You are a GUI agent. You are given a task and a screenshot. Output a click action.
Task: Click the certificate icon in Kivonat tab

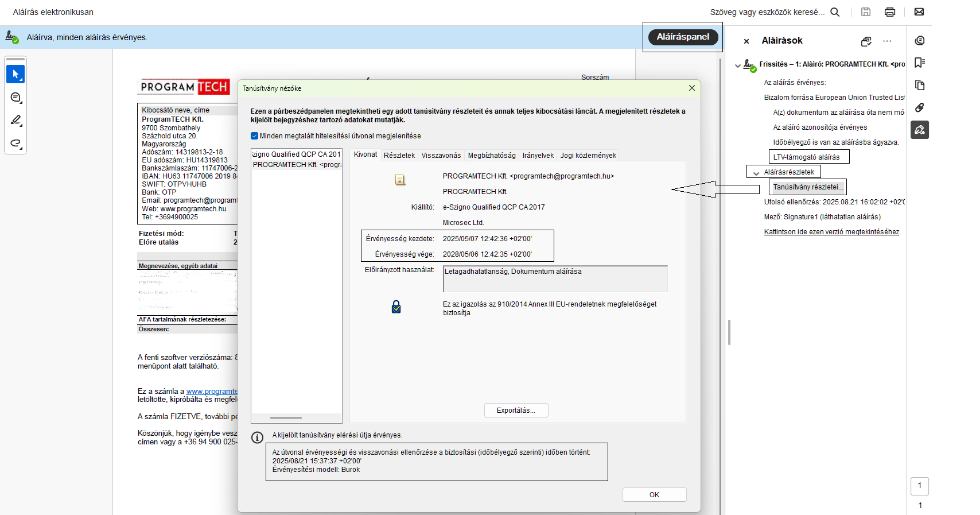pyautogui.click(x=400, y=180)
